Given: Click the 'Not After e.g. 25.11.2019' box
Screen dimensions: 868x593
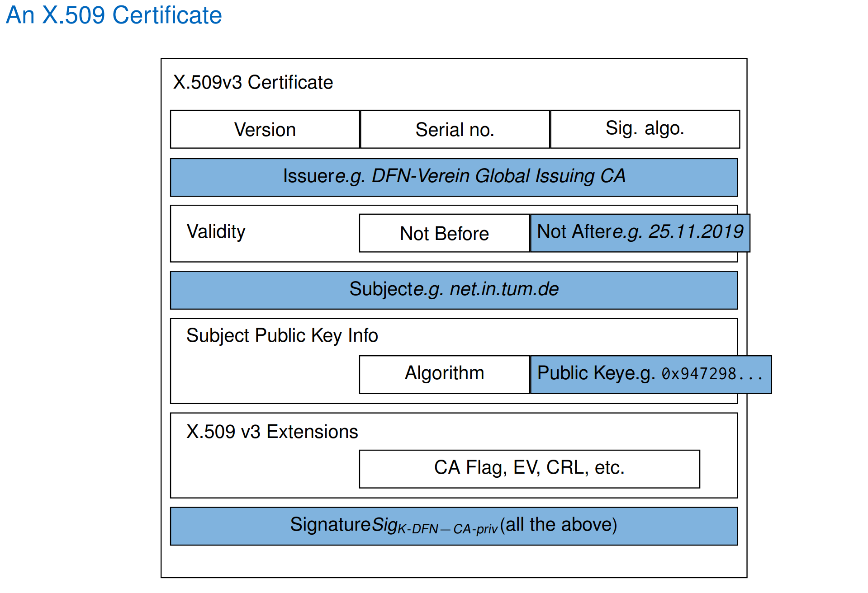Looking at the screenshot, I should click(640, 233).
